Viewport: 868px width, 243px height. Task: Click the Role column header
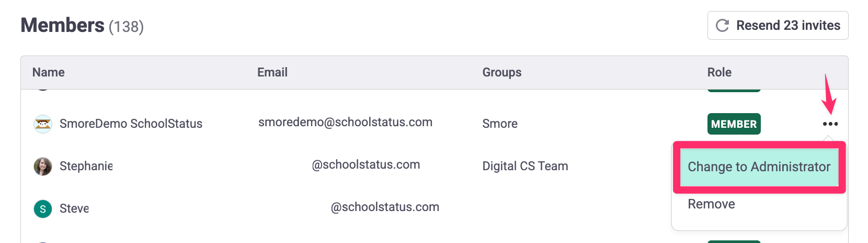click(x=719, y=72)
